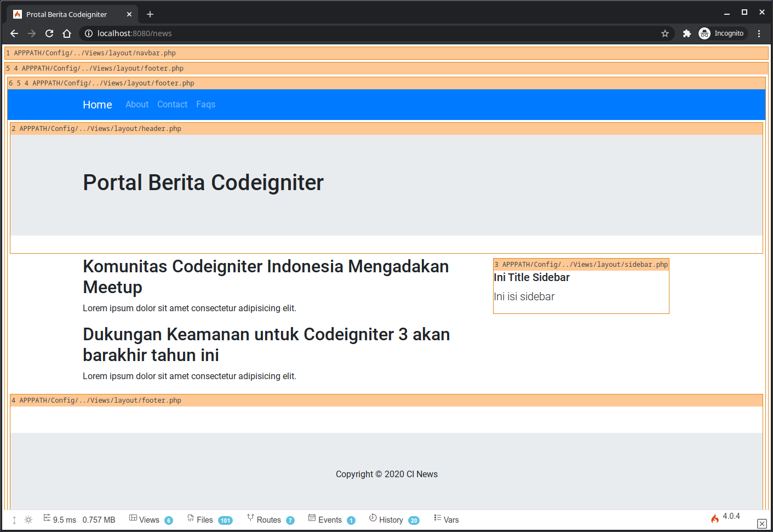Viewport: 773px width, 532px height.
Task: Expand the History debug panel
Action: [391, 520]
